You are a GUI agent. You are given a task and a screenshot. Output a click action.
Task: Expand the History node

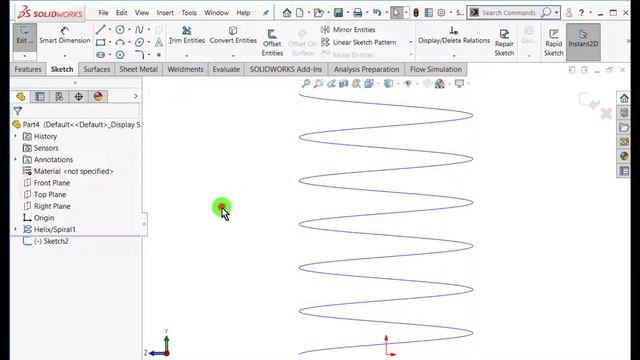16,136
